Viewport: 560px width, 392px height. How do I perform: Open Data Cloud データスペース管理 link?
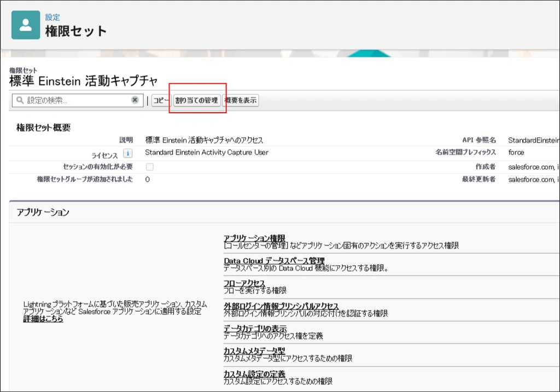tap(274, 261)
